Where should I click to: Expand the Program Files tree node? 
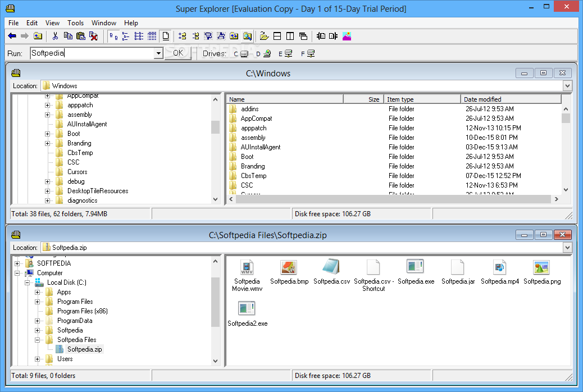tap(37, 302)
